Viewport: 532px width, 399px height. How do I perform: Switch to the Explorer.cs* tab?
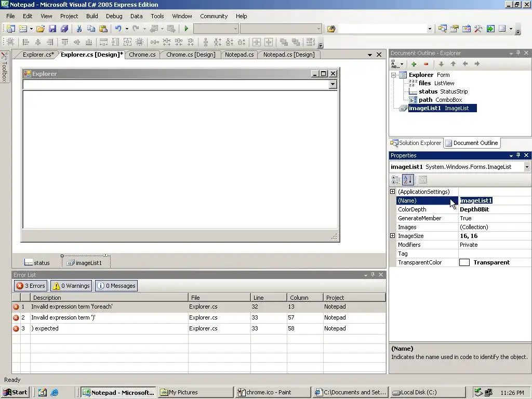click(x=38, y=55)
